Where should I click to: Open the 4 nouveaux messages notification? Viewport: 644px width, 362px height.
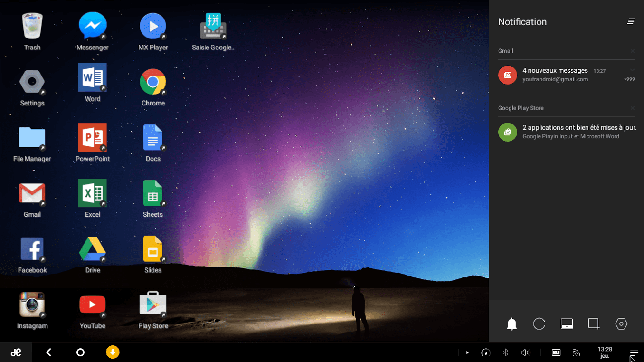coord(566,75)
